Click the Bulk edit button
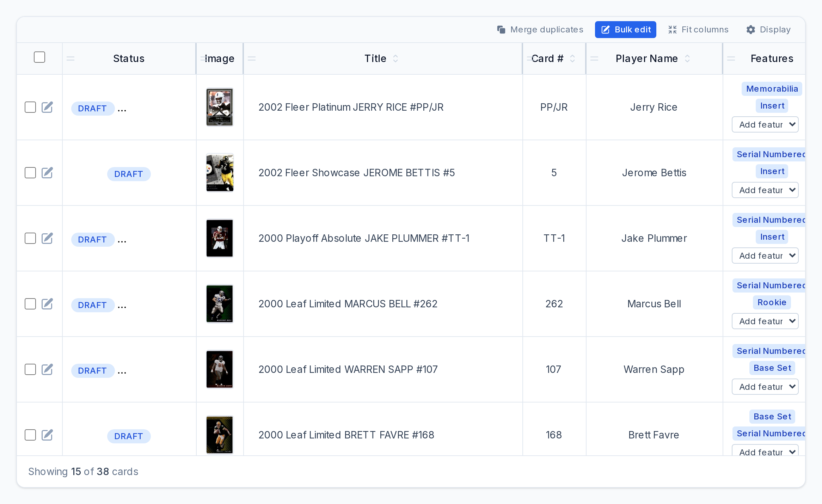 point(626,30)
